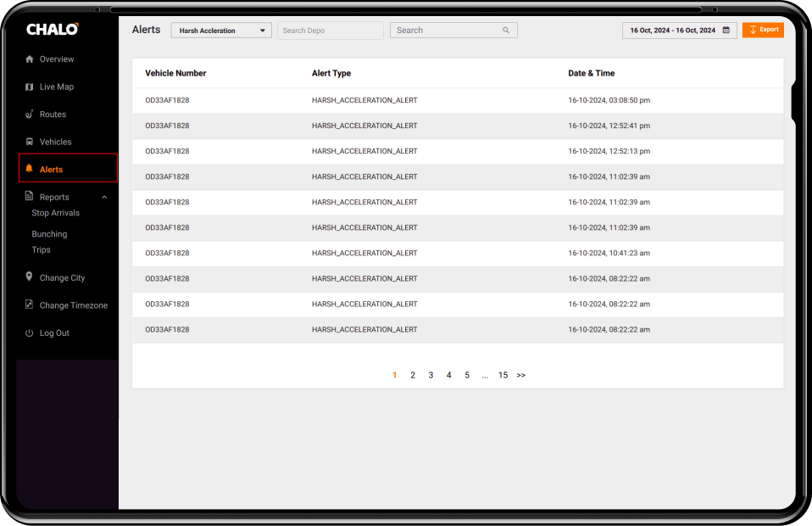
Task: Click the Alerts bell icon
Action: [30, 170]
